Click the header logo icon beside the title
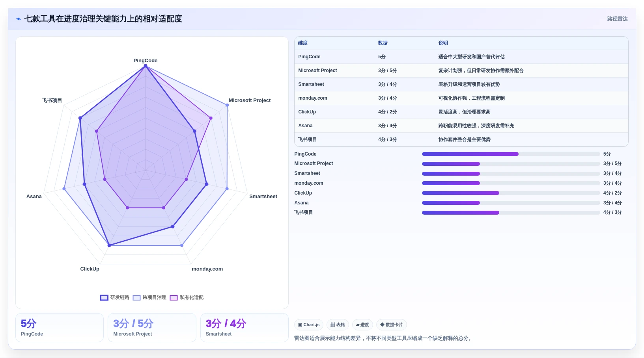 (19, 19)
